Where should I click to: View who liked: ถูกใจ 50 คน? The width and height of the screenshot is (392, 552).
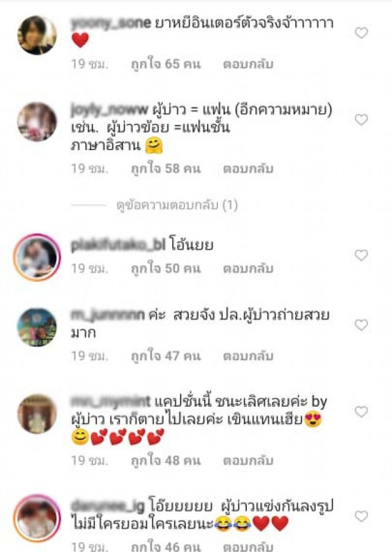point(166,268)
